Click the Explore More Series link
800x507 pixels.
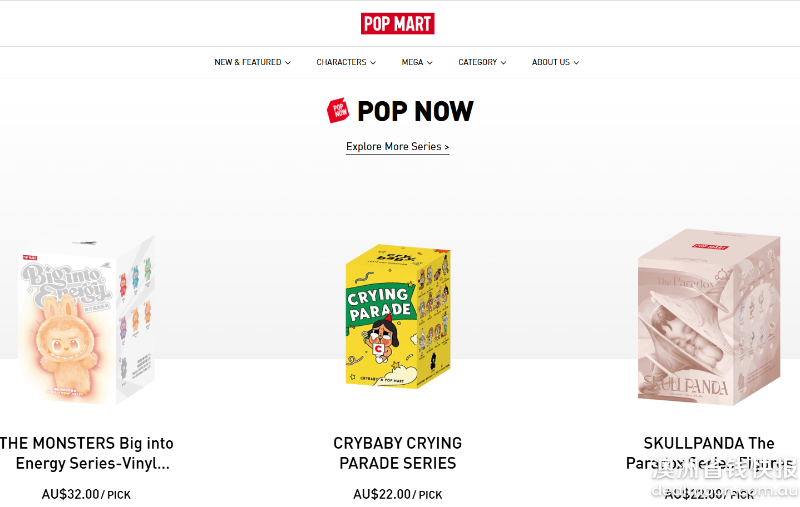pos(397,147)
